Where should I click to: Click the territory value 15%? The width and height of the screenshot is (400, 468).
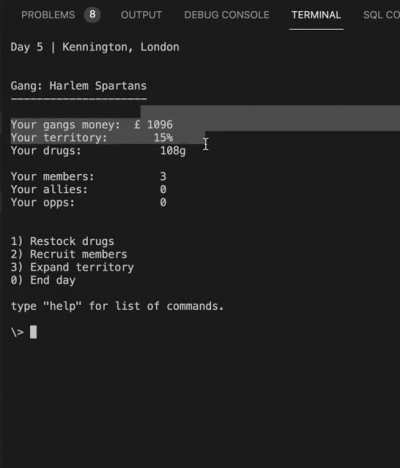point(163,137)
